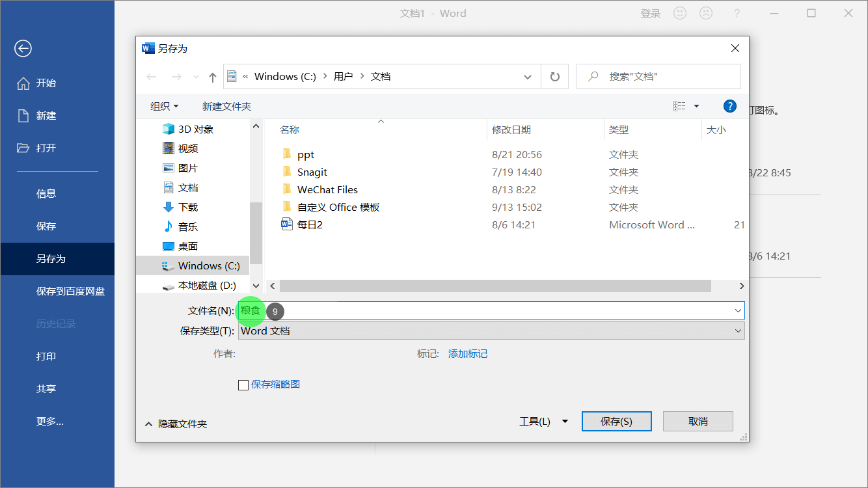Select 另存为 in Word backstage menu
This screenshot has height=488, width=868.
[57, 258]
